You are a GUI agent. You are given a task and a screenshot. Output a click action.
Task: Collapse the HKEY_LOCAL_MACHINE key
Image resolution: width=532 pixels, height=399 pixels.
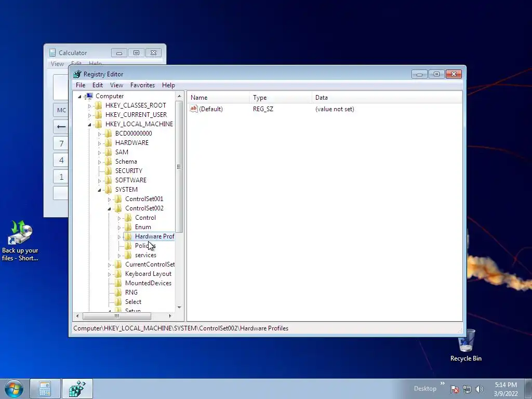pos(89,125)
